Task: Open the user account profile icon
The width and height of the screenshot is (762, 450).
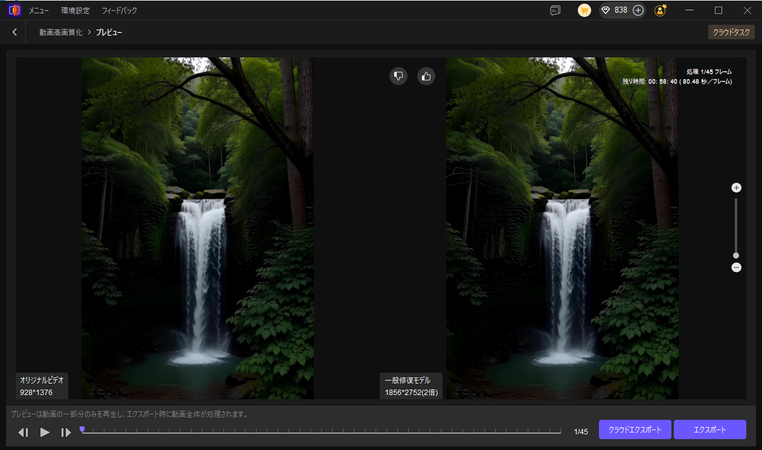Action: click(661, 10)
